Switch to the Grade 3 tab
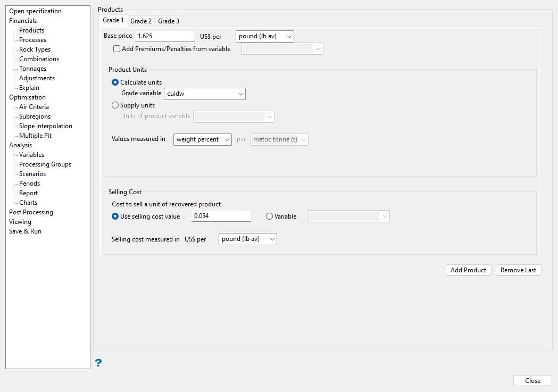This screenshot has height=392, width=558. [x=169, y=21]
